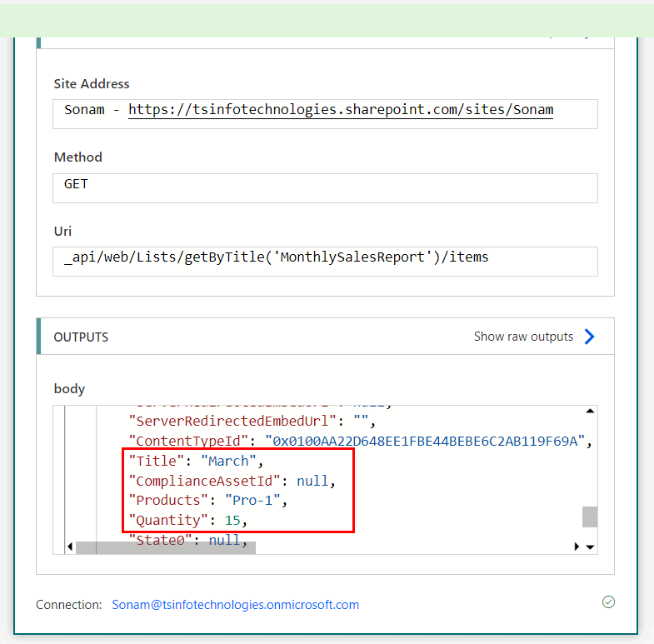Click the body scroll left arrow
654x644 pixels.
coord(70,547)
